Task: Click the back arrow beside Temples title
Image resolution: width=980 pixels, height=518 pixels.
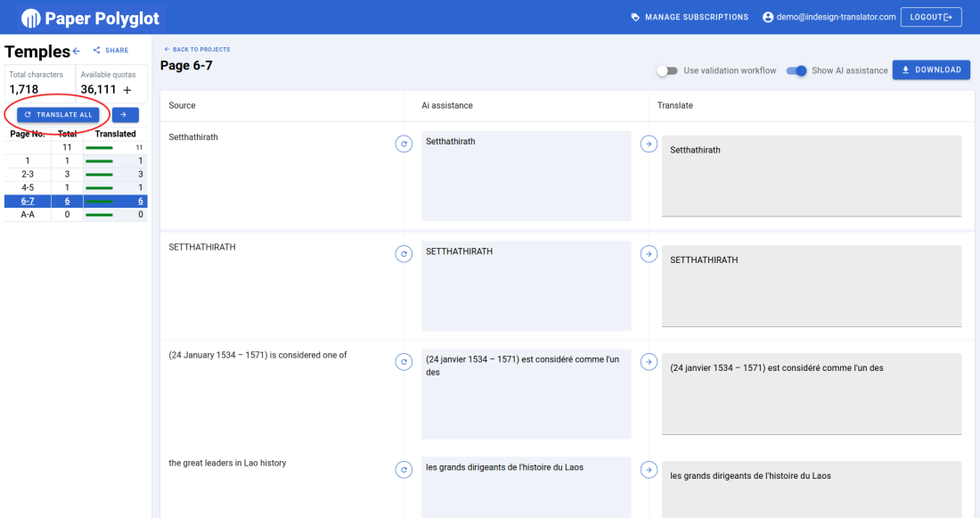Action: coord(77,51)
